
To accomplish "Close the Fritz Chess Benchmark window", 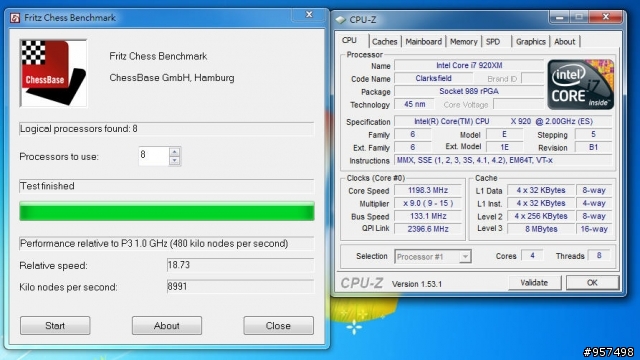I will pyautogui.click(x=309, y=15).
